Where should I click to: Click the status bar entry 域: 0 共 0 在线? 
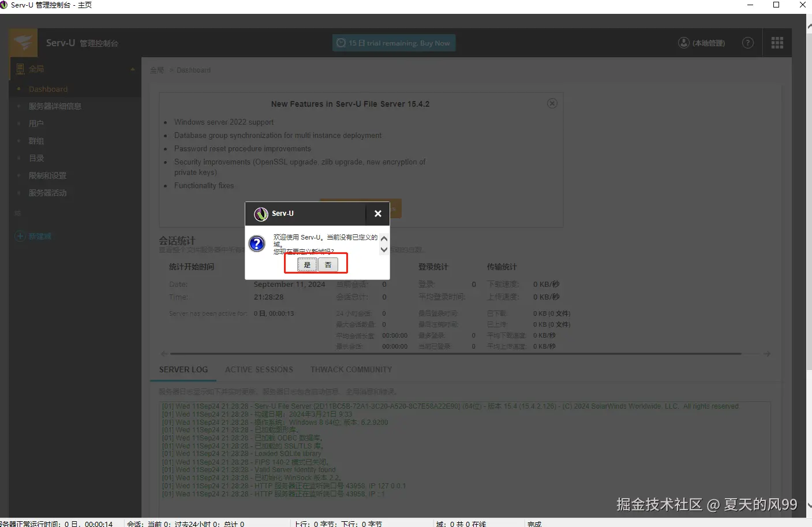click(461, 524)
